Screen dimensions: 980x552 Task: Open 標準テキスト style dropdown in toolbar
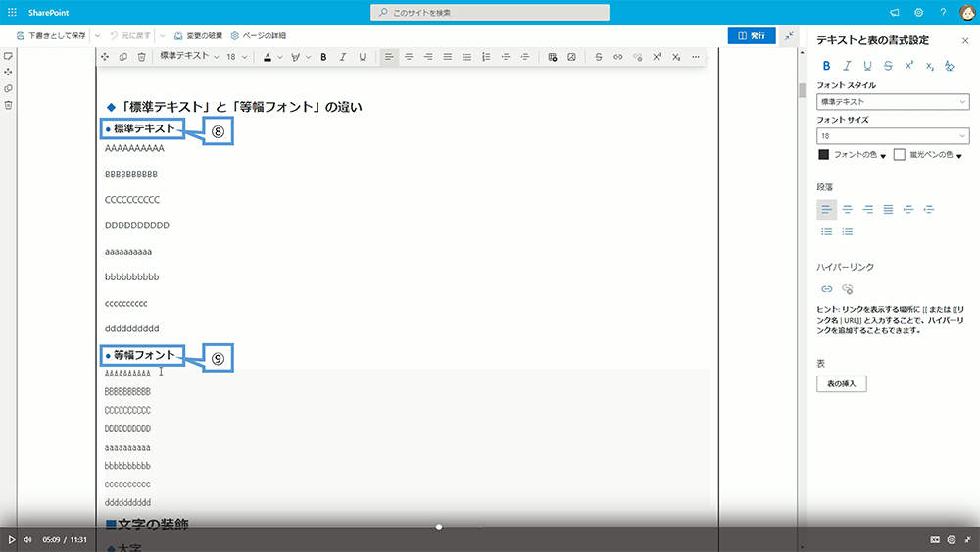[x=189, y=56]
